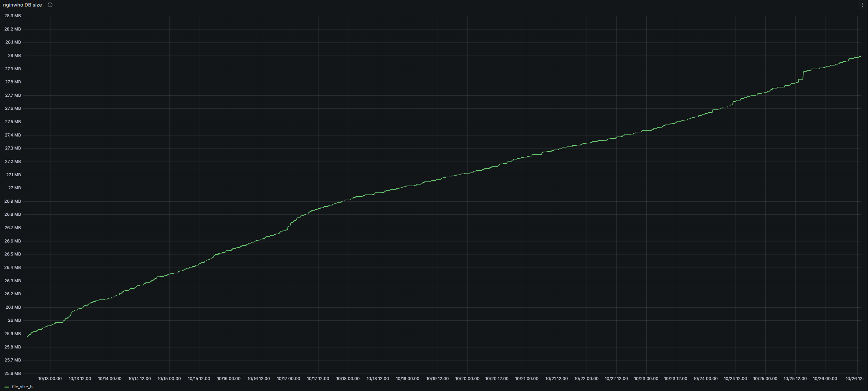The image size is (868, 391).
Task: Click the 10/15 00:00 time axis label
Action: point(169,379)
